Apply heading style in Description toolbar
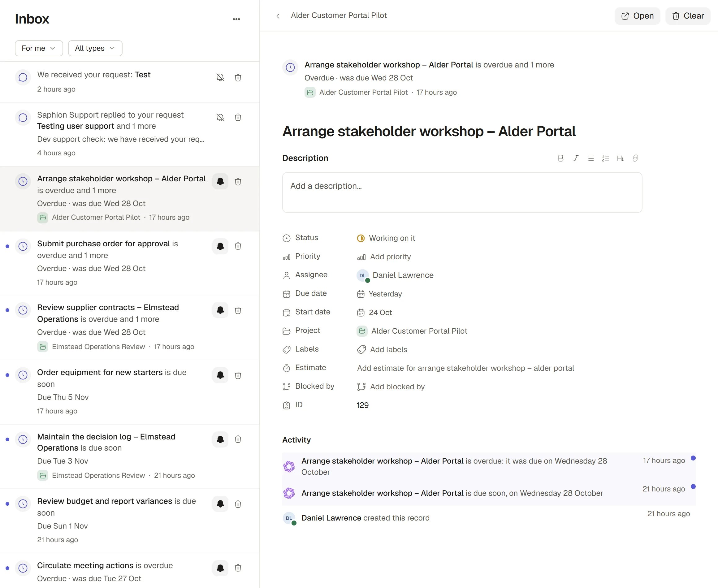This screenshot has width=718, height=588. pyautogui.click(x=620, y=158)
